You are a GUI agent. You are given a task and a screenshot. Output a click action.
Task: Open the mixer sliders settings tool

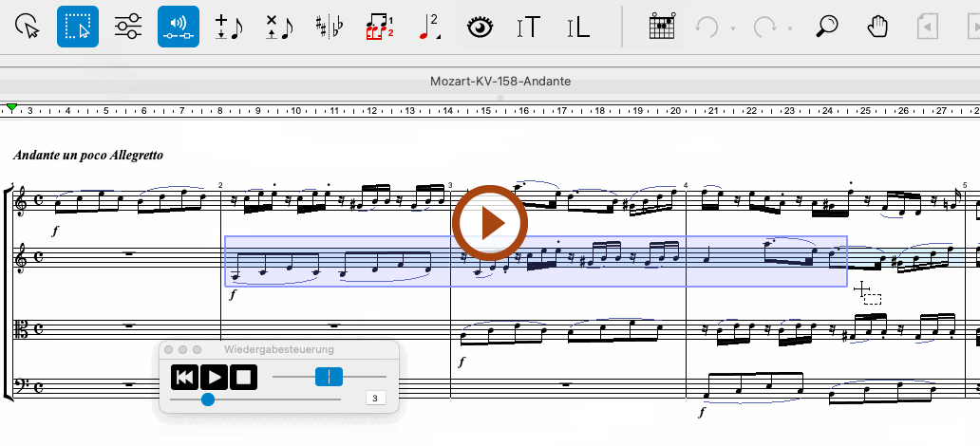[x=128, y=27]
